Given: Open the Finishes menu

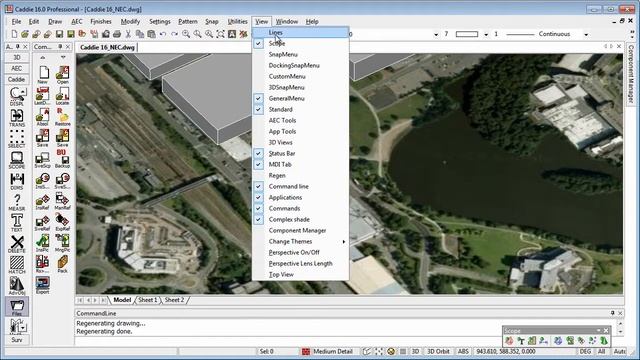Looking at the screenshot, I should (100, 22).
